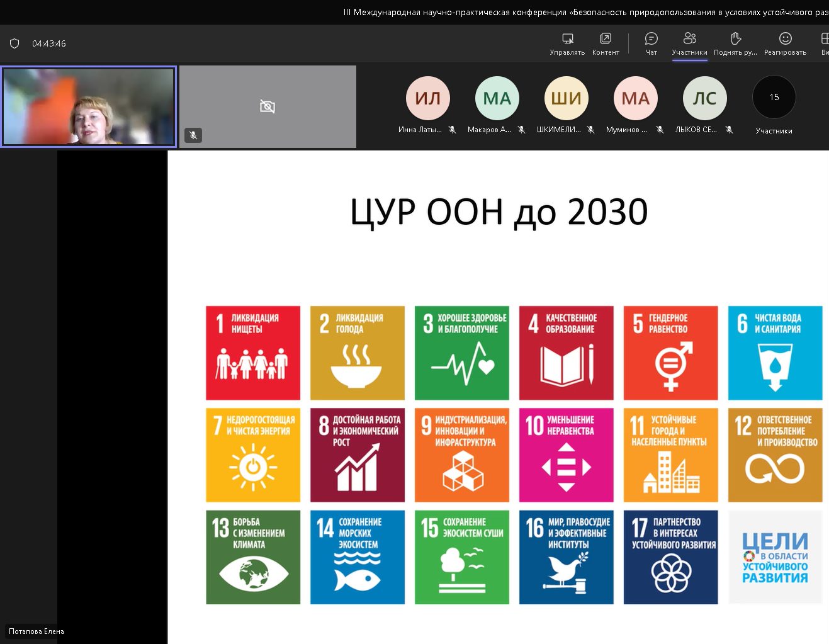
Task: Open the Реагировать emoji reactions
Action: 785,43
